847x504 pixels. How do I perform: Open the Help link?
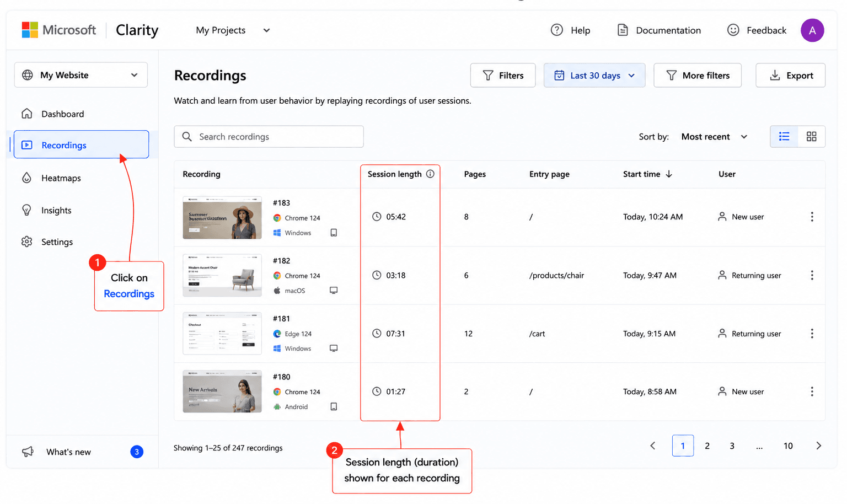570,30
